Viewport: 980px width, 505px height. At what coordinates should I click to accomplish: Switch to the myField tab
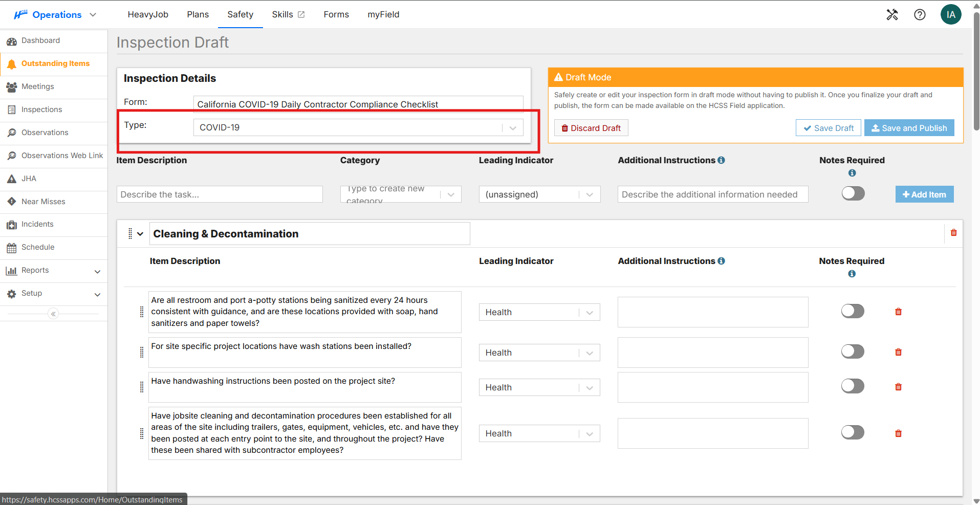point(383,15)
